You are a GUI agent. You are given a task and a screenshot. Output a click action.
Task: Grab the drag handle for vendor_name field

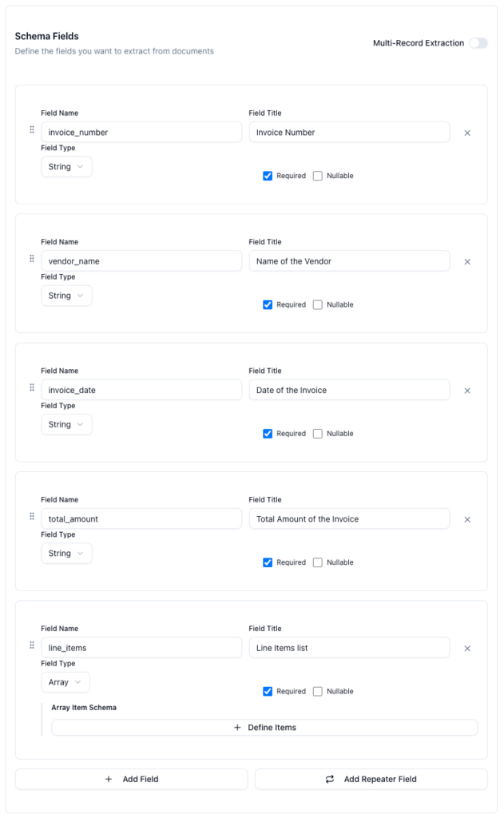(x=32, y=258)
